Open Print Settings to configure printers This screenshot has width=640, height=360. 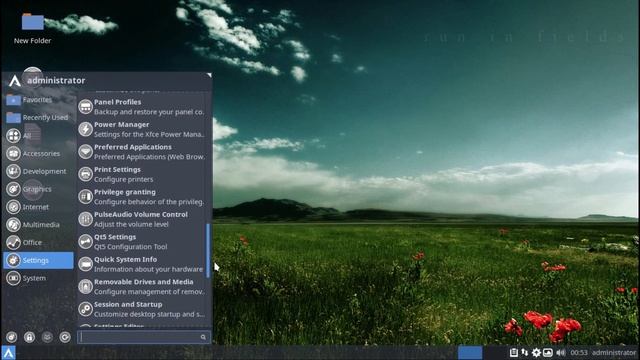tap(141, 174)
